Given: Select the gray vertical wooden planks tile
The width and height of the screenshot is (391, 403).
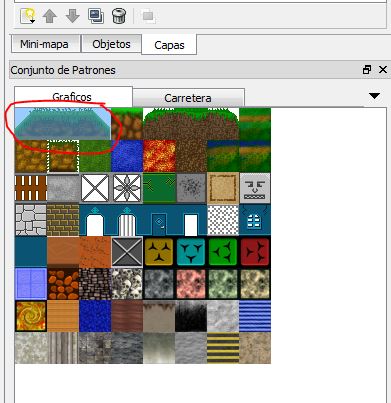Looking at the screenshot, I should [x=63, y=348].
